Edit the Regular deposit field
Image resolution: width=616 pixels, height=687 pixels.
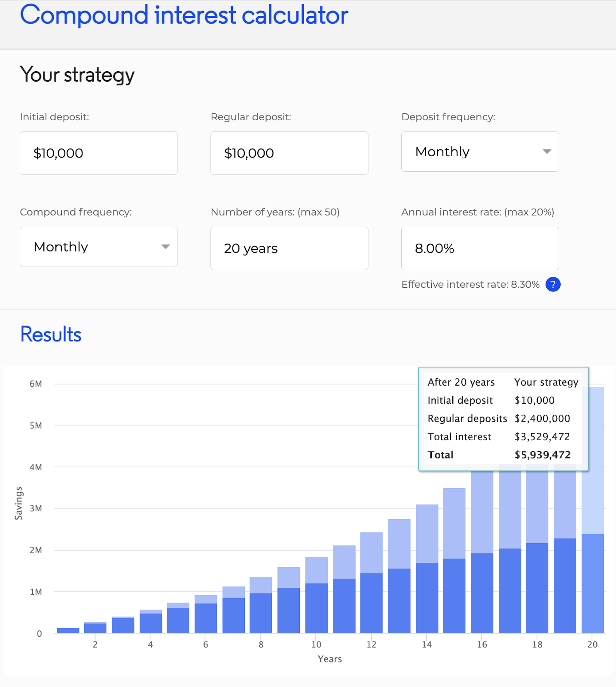tap(289, 153)
